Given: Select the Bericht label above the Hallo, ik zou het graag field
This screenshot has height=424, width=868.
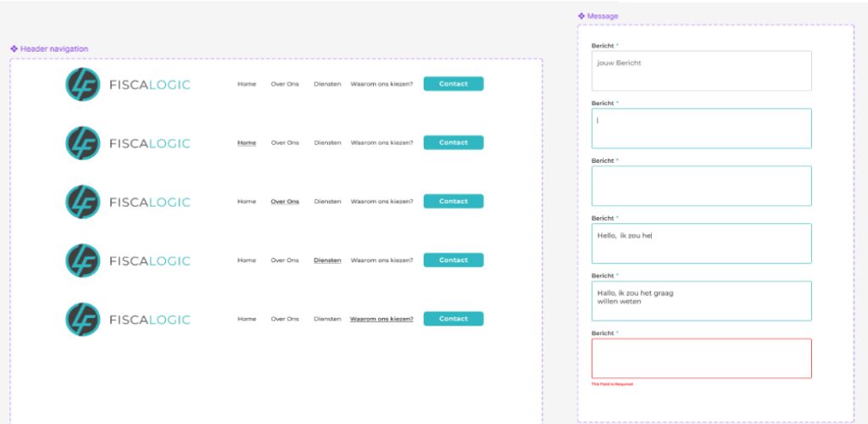Looking at the screenshot, I should tap(603, 276).
